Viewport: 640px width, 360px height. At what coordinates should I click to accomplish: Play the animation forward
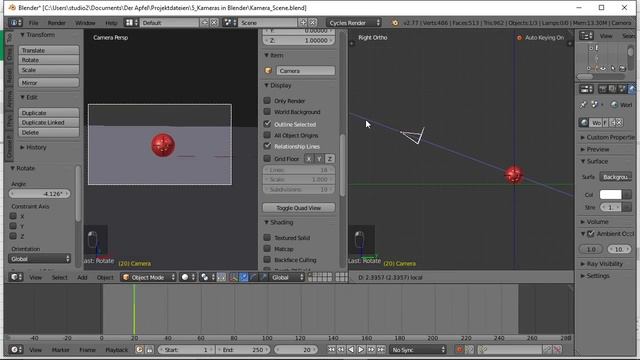click(x=361, y=349)
